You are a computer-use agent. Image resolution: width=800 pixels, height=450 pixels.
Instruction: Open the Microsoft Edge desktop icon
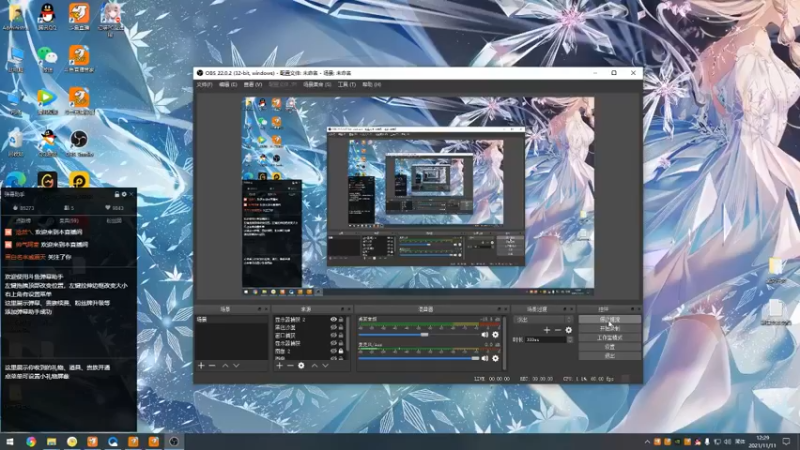point(15,181)
